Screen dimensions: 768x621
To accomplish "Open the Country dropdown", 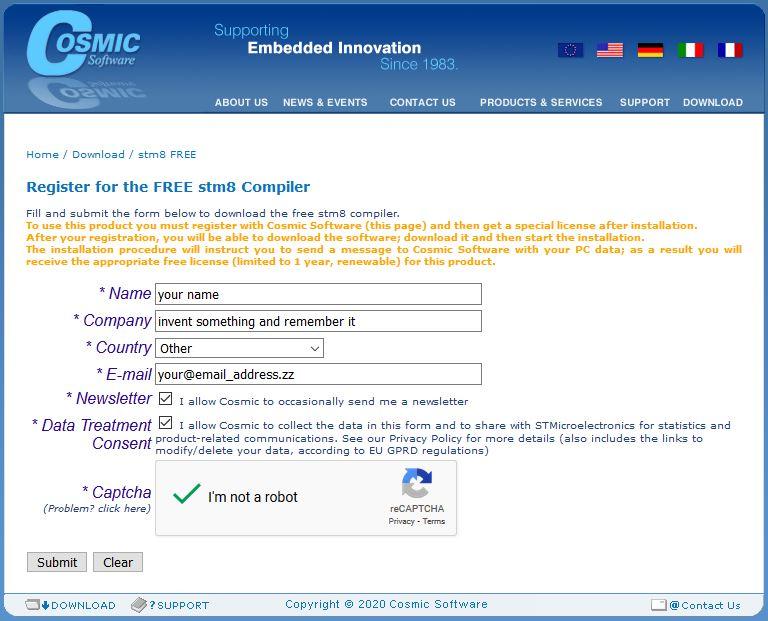I will pos(240,348).
